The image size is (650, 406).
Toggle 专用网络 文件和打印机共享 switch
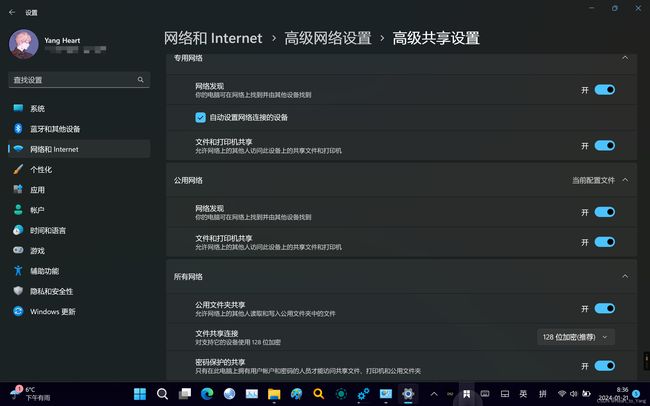(x=605, y=146)
